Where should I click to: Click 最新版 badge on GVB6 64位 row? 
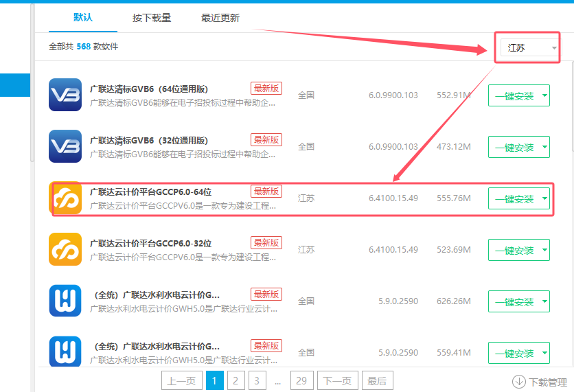pyautogui.click(x=266, y=88)
